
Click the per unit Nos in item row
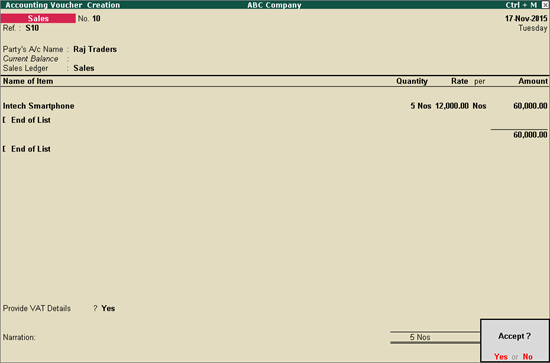click(479, 106)
